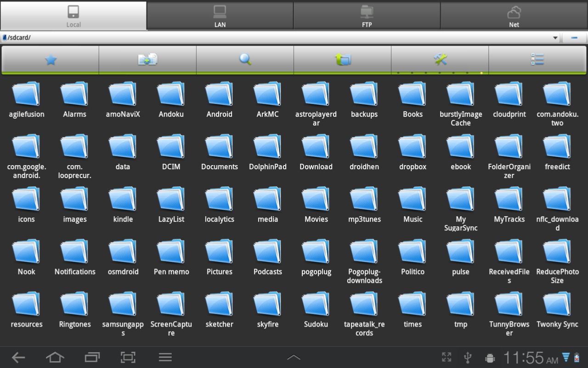Viewport: 588px width, 368px height.
Task: Open the Ringtones folder
Action: pyautogui.click(x=74, y=309)
